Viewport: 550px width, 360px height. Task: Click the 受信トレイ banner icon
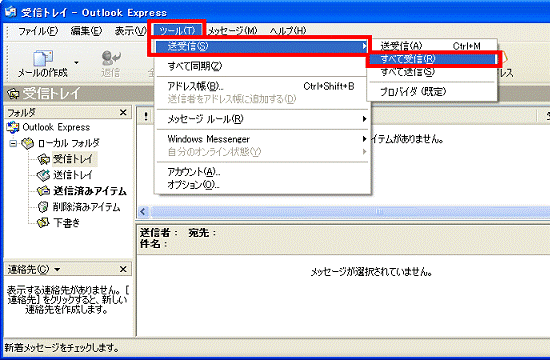(13, 94)
